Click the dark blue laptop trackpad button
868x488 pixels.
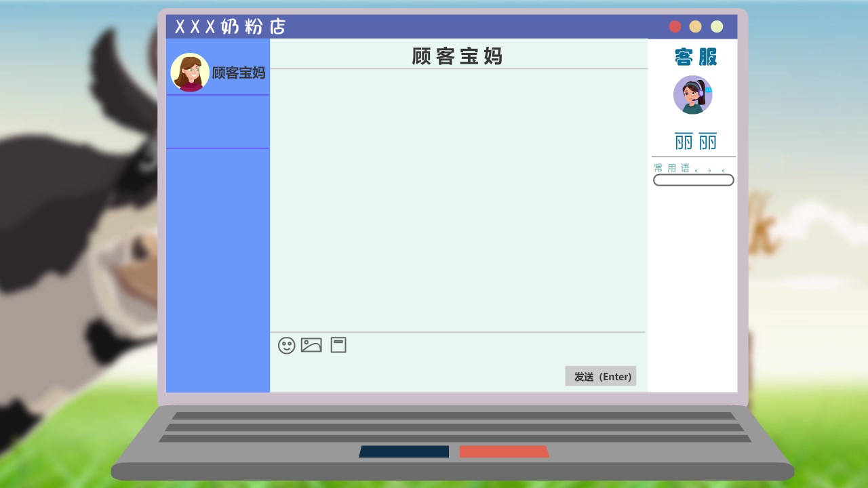point(404,451)
